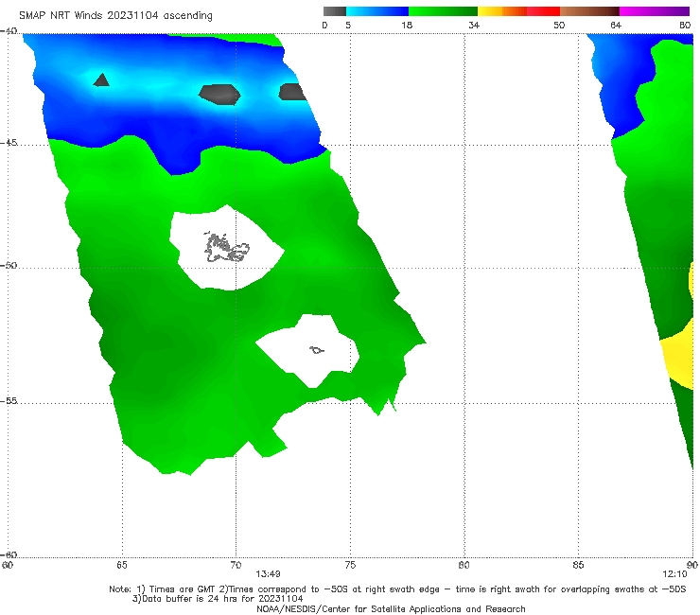The height and width of the screenshot is (615, 700).
Task: Click the color bar label '64'
Action: point(616,26)
